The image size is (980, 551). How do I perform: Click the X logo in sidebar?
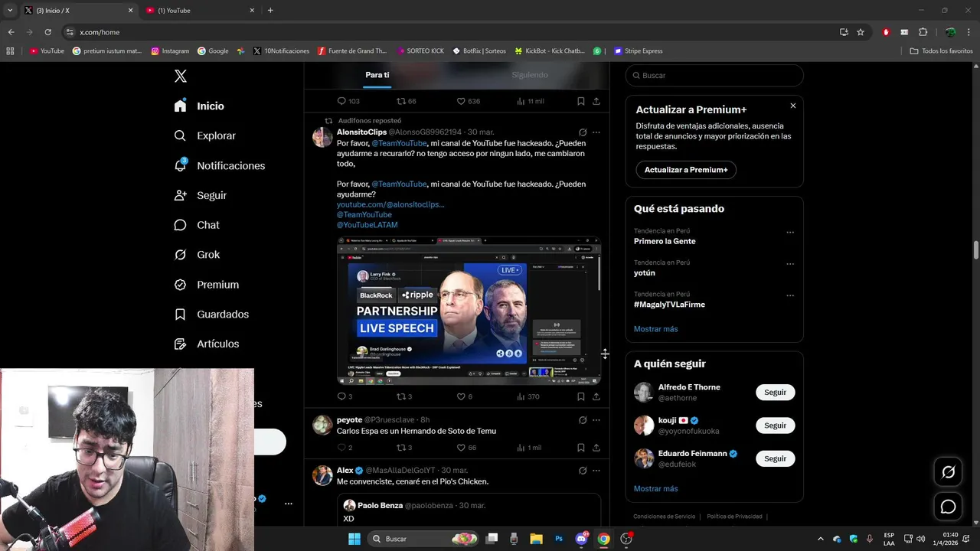180,76
